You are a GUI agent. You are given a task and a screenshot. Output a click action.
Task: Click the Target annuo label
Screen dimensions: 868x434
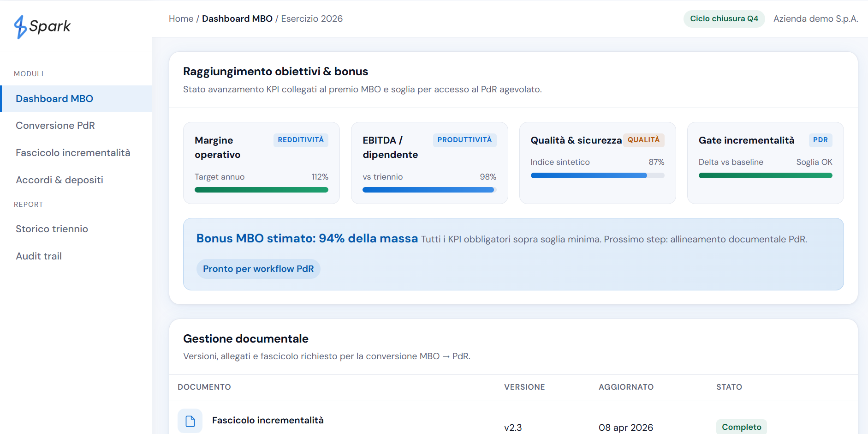tap(220, 177)
